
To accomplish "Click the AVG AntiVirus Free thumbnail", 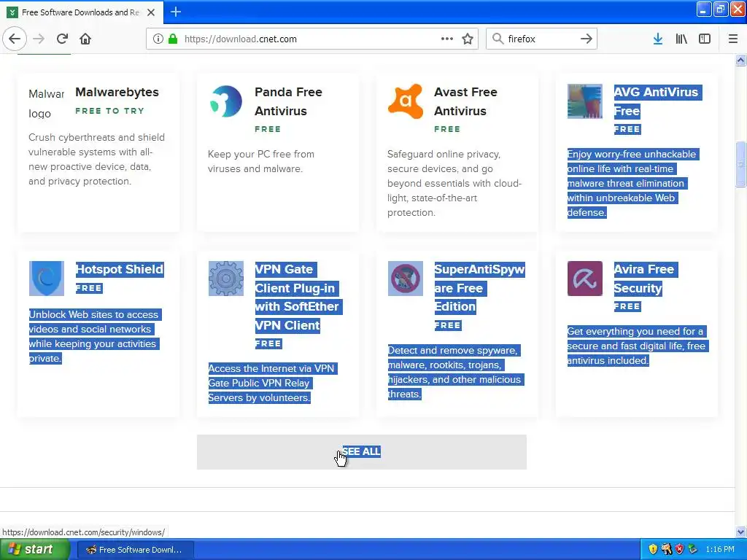I will [x=585, y=101].
